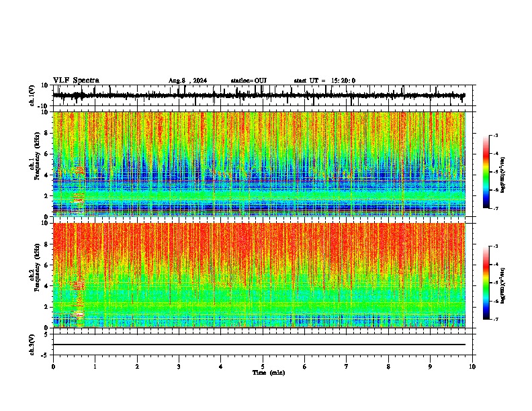Click the "station=OUJ" header label
This screenshot has height=411, width=532.
click(249, 81)
